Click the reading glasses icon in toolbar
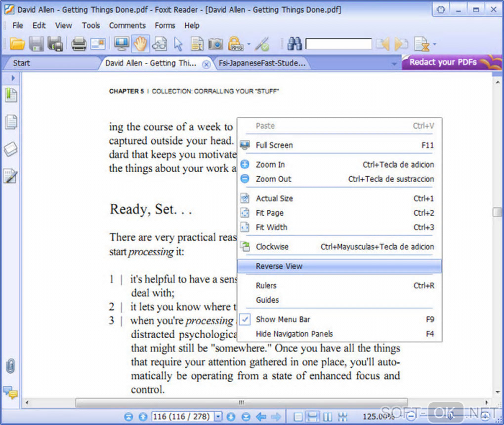Viewport: 504px width, 425px height. click(160, 43)
